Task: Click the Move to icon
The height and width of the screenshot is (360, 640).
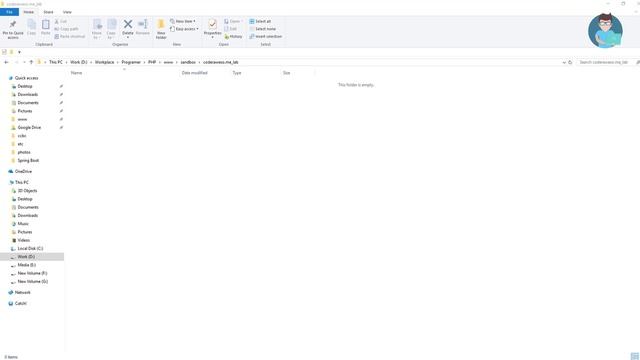Action: (x=97, y=24)
